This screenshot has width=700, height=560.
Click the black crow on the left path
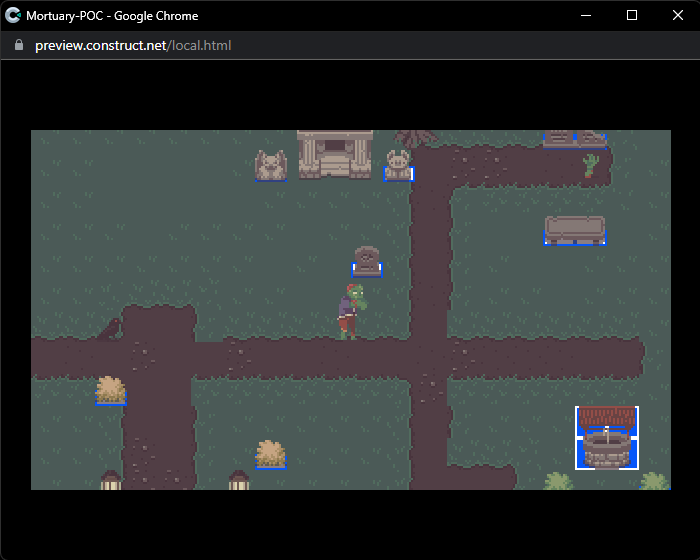point(110,330)
